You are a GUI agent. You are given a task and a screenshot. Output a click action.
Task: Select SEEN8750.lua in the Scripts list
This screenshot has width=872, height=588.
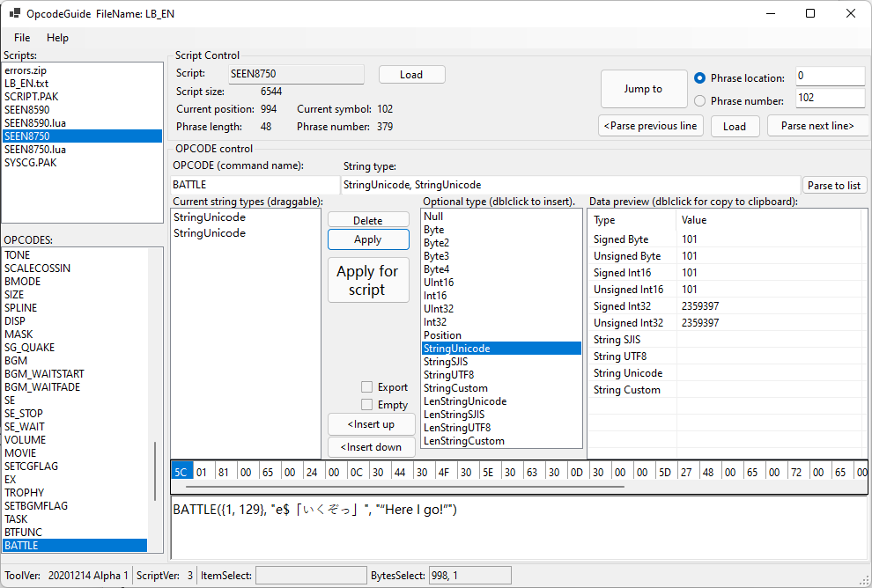tap(82, 150)
